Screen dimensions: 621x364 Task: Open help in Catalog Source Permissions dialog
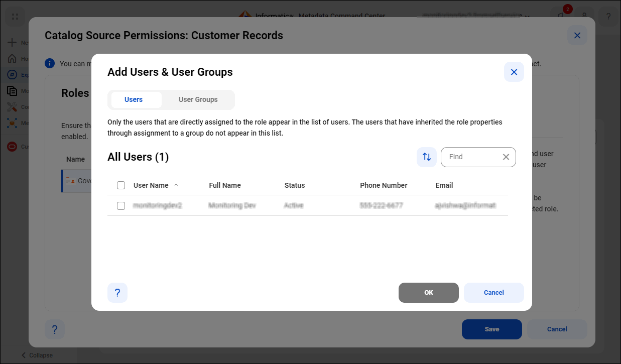point(55,329)
